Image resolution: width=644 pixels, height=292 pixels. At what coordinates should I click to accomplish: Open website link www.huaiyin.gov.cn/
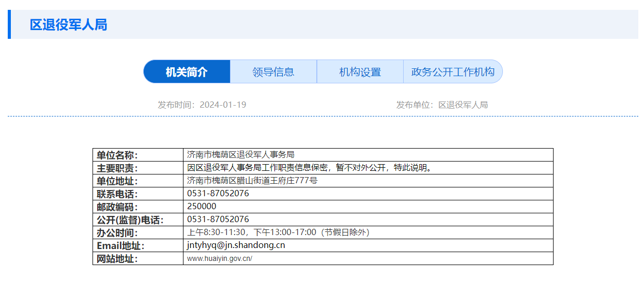220,258
